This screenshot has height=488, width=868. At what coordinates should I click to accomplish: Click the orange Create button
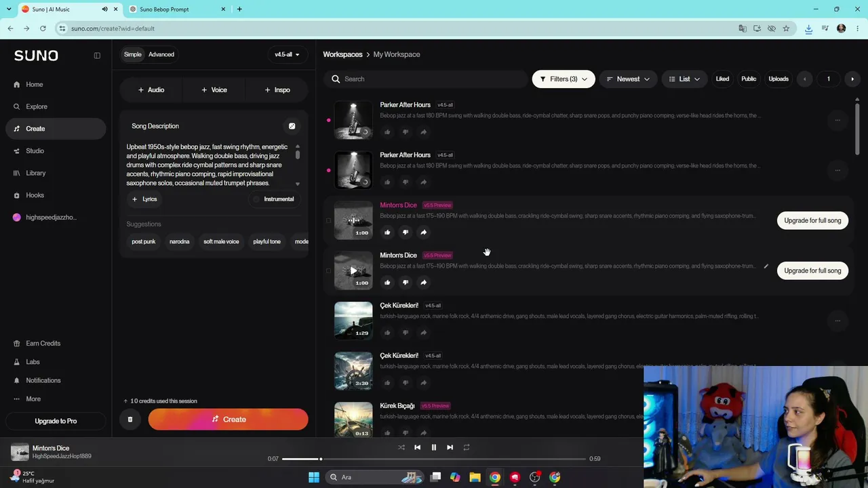coord(229,420)
